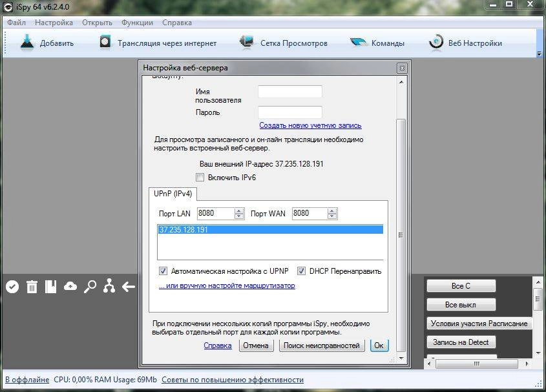Click the right panel scroll-left arrow
This screenshot has height=392, width=546.
click(x=429, y=364)
